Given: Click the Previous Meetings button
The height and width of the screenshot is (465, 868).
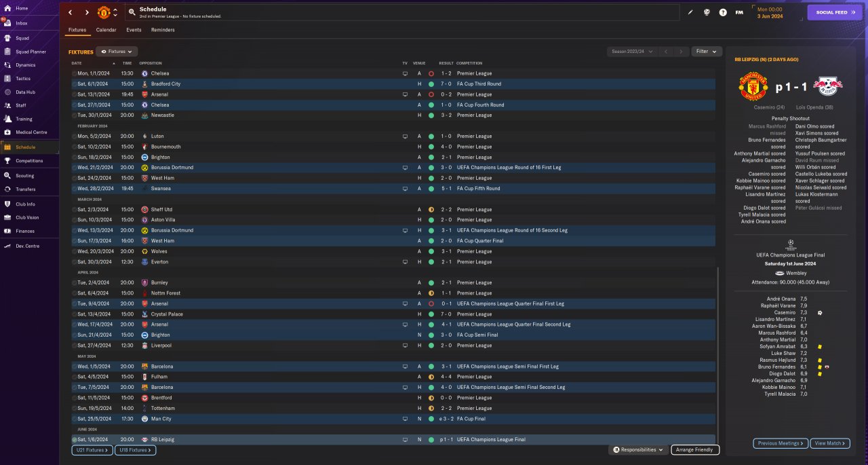Looking at the screenshot, I should [781, 443].
